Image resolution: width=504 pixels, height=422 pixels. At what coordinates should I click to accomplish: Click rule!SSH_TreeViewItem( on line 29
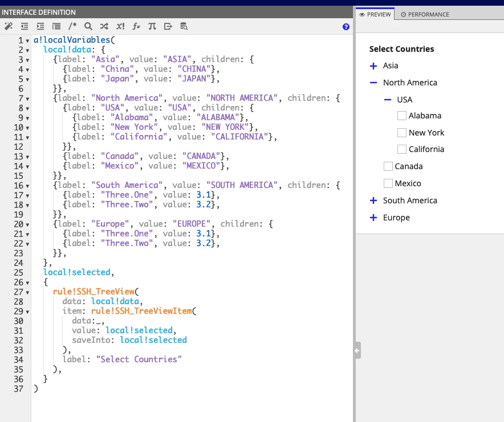tap(144, 311)
